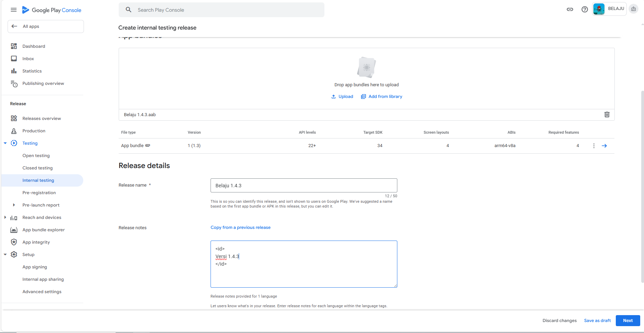644x333 pixels.
Task: Click the BELAJU account avatar
Action: [x=599, y=9]
